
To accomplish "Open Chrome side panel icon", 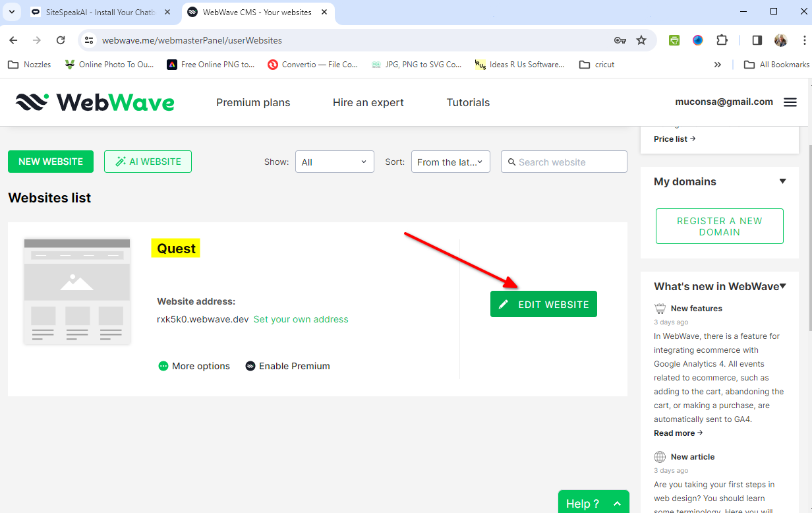I will 757,40.
